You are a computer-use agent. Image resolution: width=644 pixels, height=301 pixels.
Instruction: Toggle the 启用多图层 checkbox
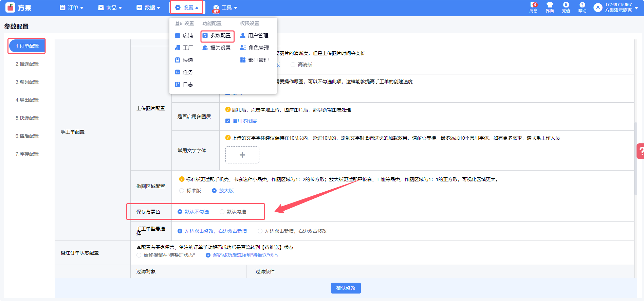point(228,121)
